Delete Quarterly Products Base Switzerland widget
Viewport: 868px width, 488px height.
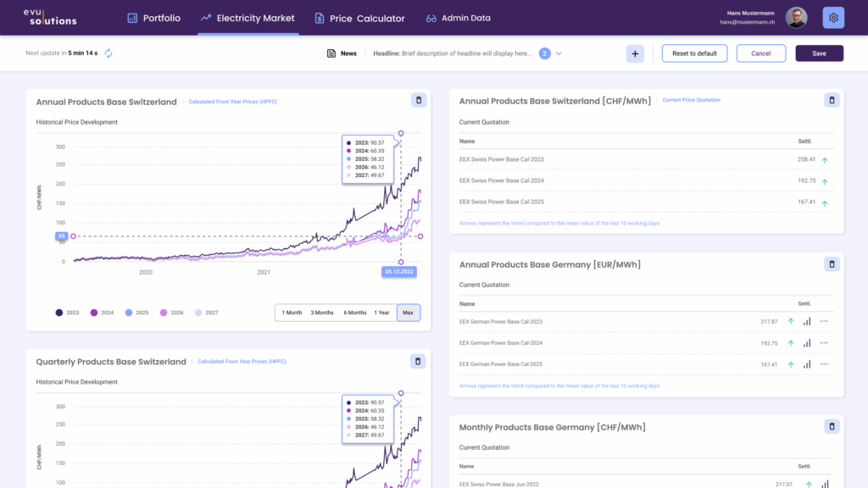coord(418,361)
